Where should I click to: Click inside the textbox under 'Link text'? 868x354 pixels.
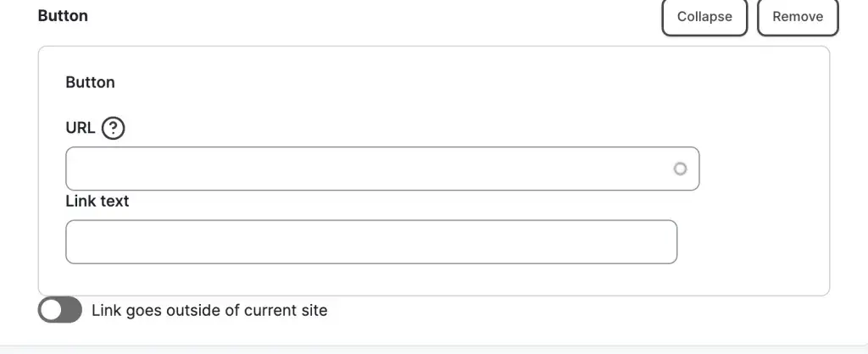(371, 241)
